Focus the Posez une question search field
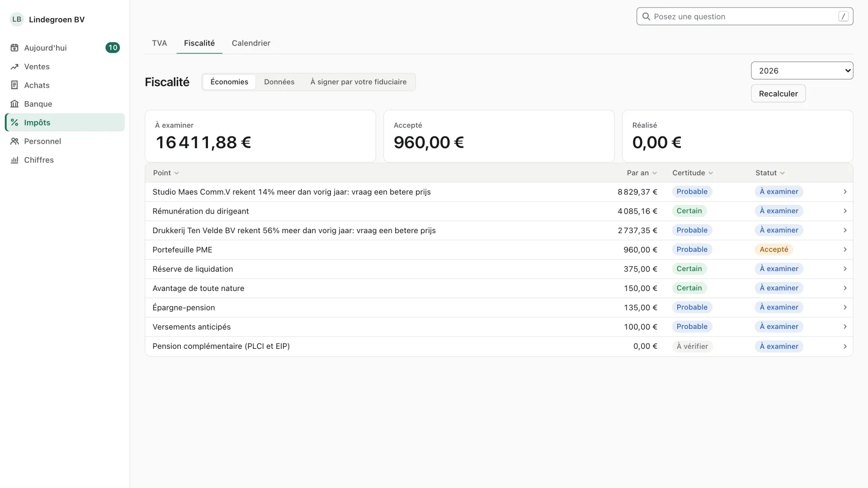The width and height of the screenshot is (868, 488). [745, 17]
